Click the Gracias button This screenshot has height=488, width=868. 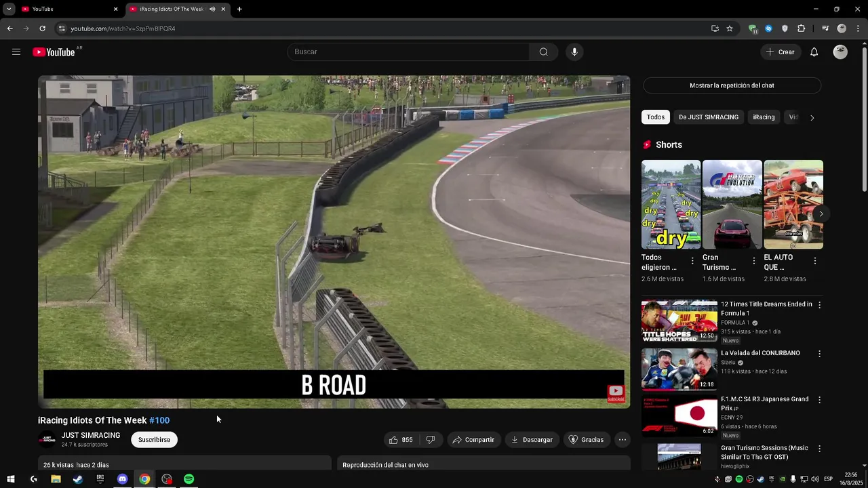586,440
